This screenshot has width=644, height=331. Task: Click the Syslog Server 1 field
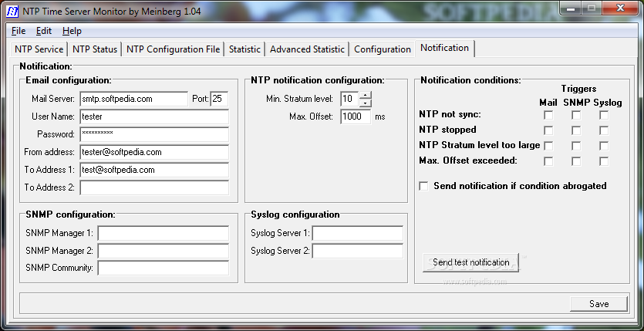(358, 233)
